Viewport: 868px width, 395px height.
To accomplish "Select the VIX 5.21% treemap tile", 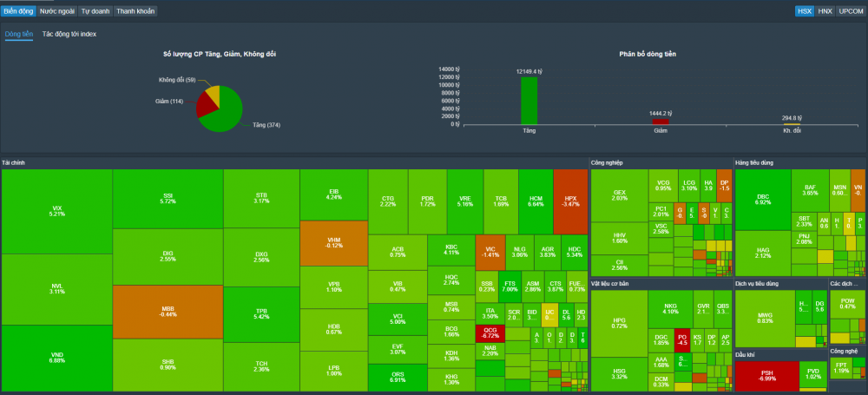I will pos(57,212).
